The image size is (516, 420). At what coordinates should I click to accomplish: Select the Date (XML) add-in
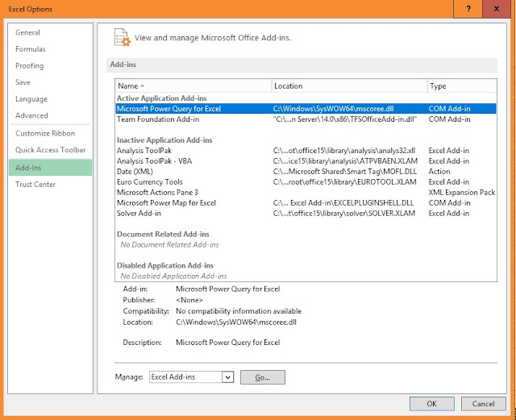coord(306,172)
